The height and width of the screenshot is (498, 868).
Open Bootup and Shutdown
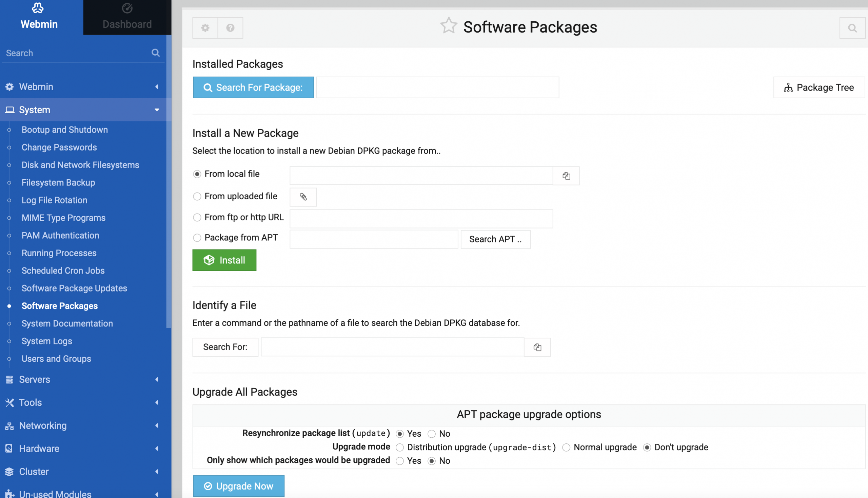65,130
